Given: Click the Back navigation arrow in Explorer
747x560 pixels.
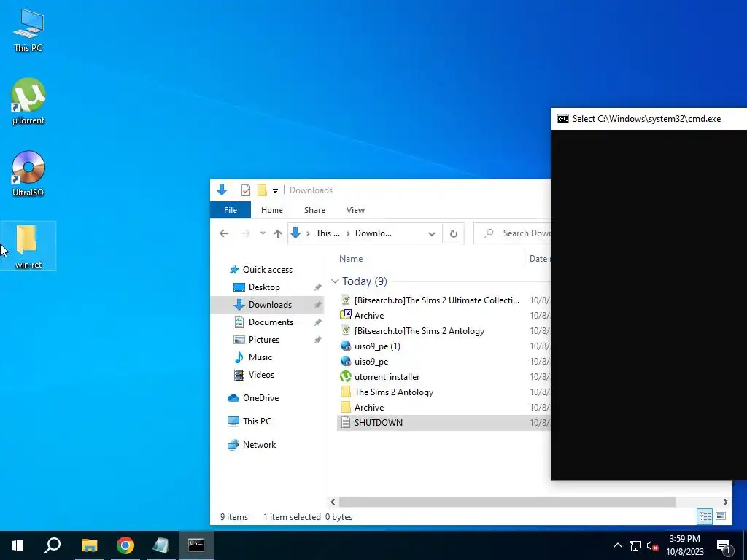Looking at the screenshot, I should coord(224,233).
